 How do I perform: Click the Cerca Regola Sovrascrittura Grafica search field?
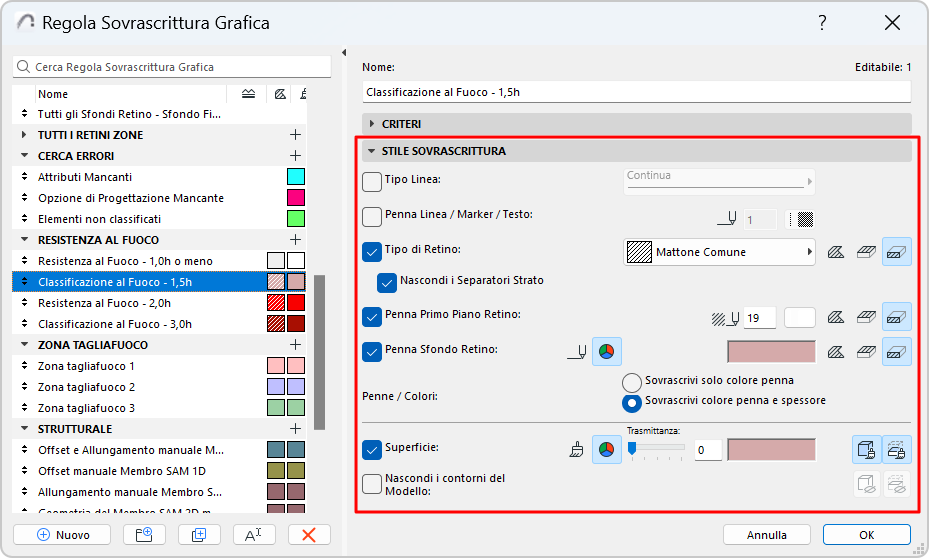pos(172,66)
